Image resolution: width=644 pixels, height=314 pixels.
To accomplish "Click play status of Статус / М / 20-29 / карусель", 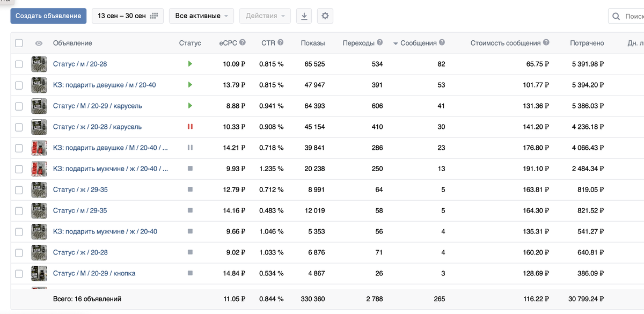I will [190, 106].
